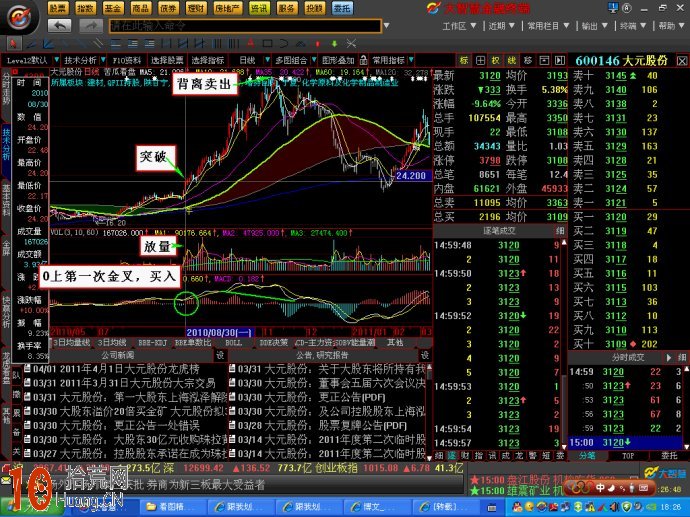Toggle the 线 button in chart toolbar

[x=512, y=60]
